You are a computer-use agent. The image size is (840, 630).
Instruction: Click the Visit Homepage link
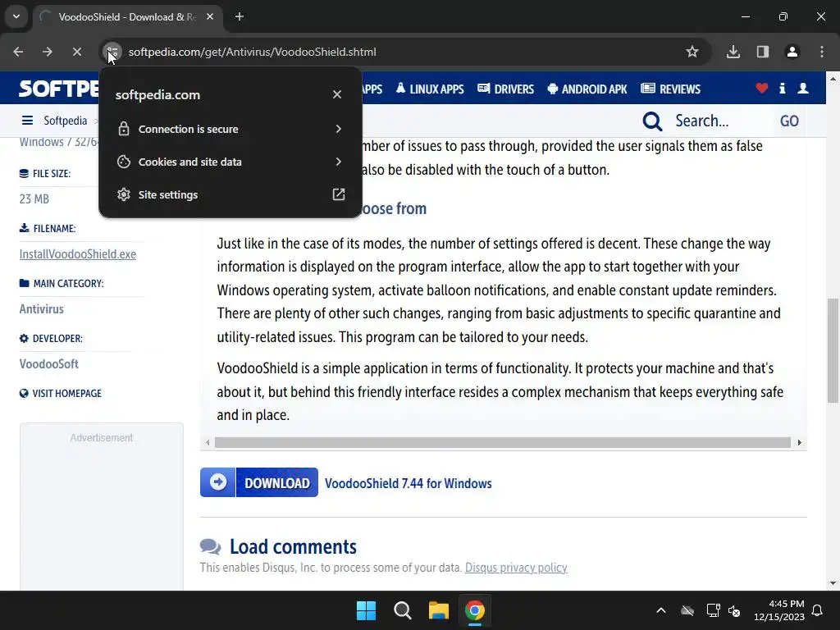coord(61,393)
